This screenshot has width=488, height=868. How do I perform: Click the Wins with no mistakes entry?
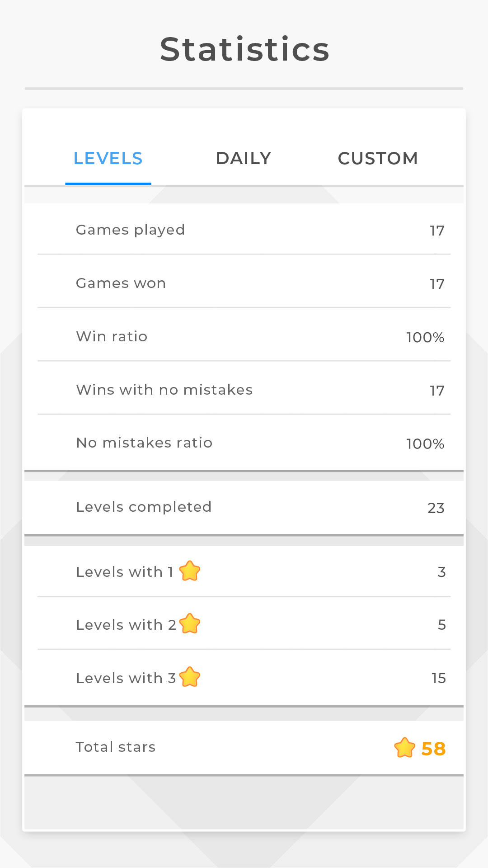(x=244, y=390)
